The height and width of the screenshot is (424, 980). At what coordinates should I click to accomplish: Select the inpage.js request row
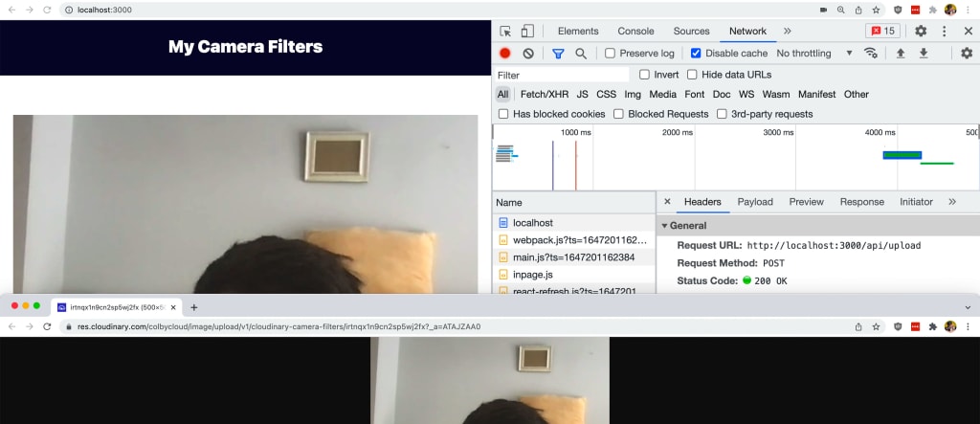tap(574, 275)
